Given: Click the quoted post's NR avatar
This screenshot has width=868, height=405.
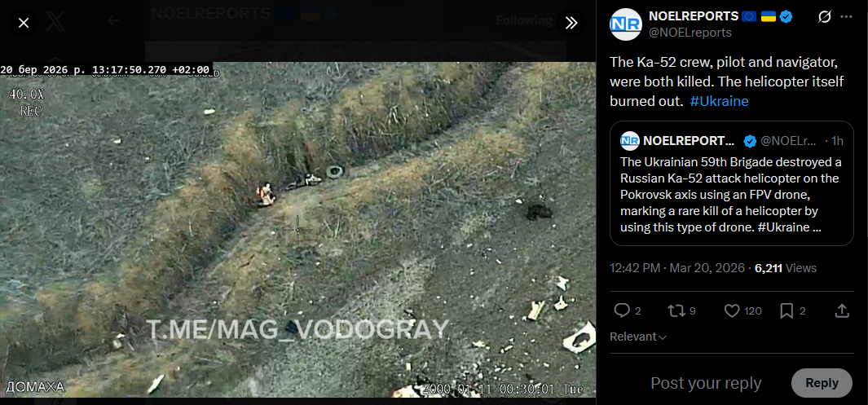Looking at the screenshot, I should coord(629,141).
